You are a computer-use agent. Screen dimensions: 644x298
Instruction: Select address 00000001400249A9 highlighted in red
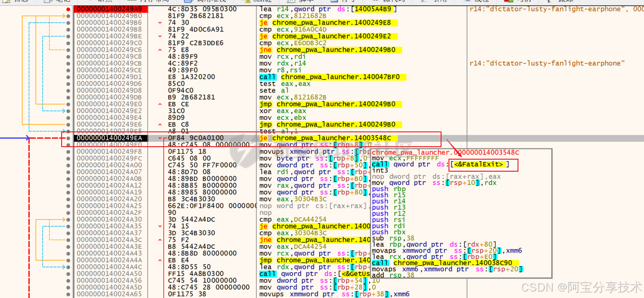point(110,9)
